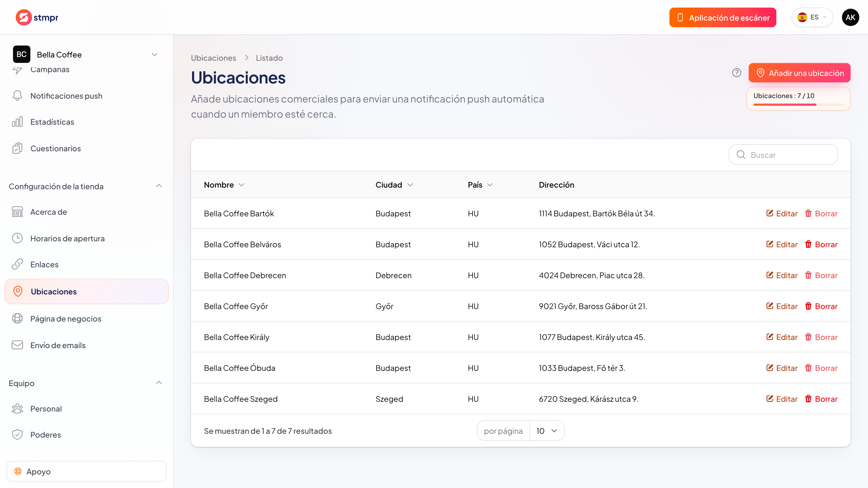Click the stmpr logo icon

coord(24,17)
